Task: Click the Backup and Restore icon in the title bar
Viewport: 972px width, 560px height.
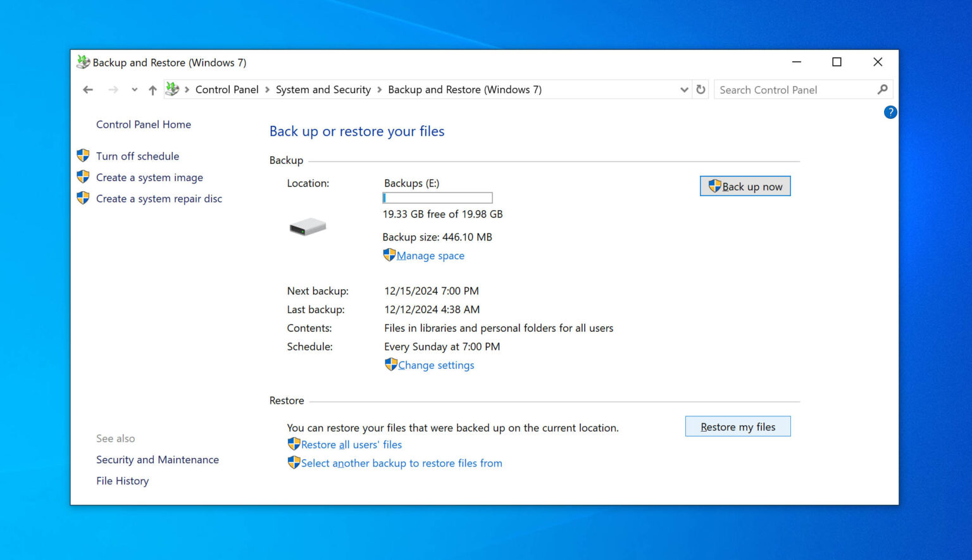Action: pos(83,61)
